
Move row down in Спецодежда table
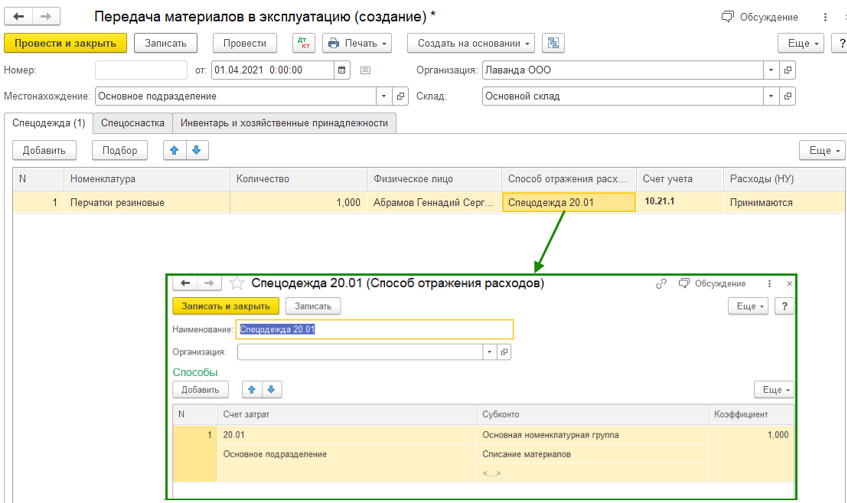click(x=197, y=150)
